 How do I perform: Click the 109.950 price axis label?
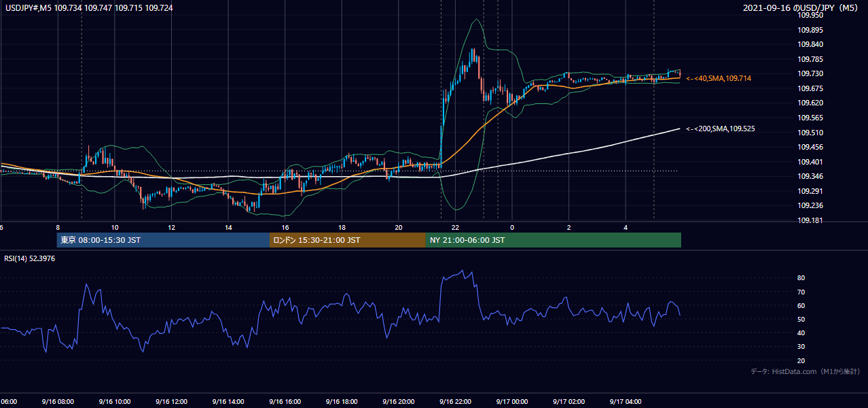click(x=810, y=15)
